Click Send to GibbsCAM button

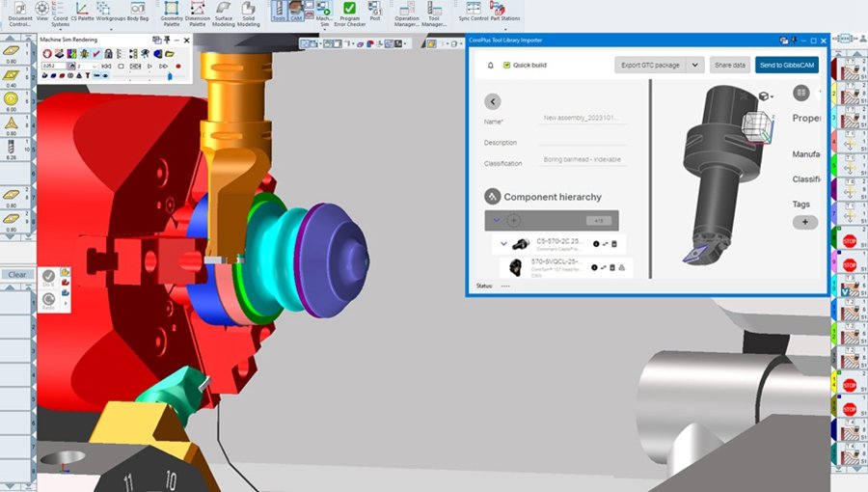pyautogui.click(x=787, y=66)
